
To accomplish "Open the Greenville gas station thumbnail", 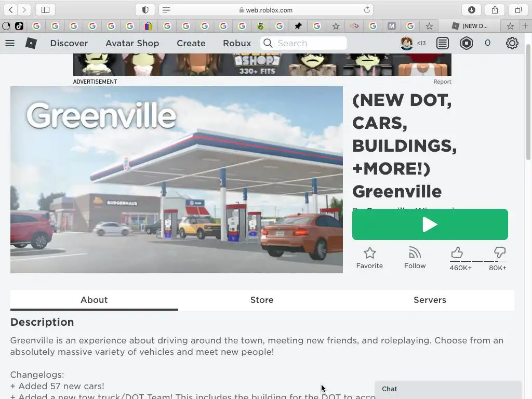I will (x=177, y=179).
